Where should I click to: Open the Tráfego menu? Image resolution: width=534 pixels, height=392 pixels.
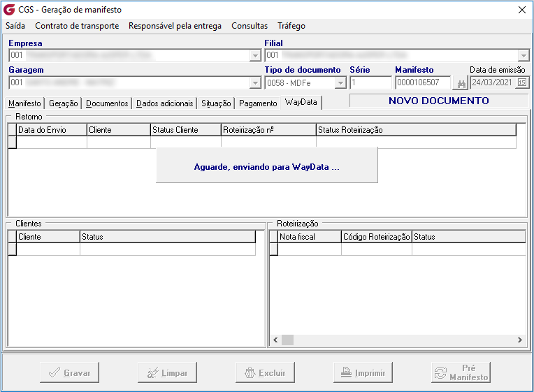point(291,26)
